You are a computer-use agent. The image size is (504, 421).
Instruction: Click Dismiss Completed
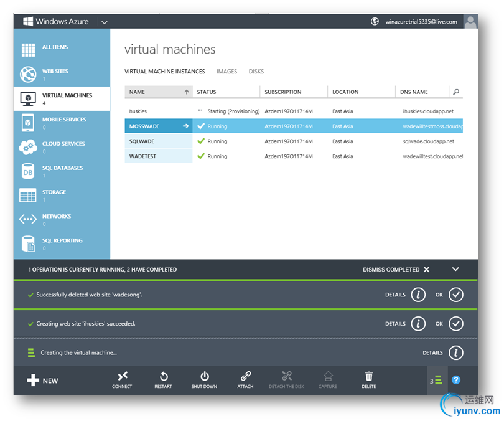[x=396, y=270]
